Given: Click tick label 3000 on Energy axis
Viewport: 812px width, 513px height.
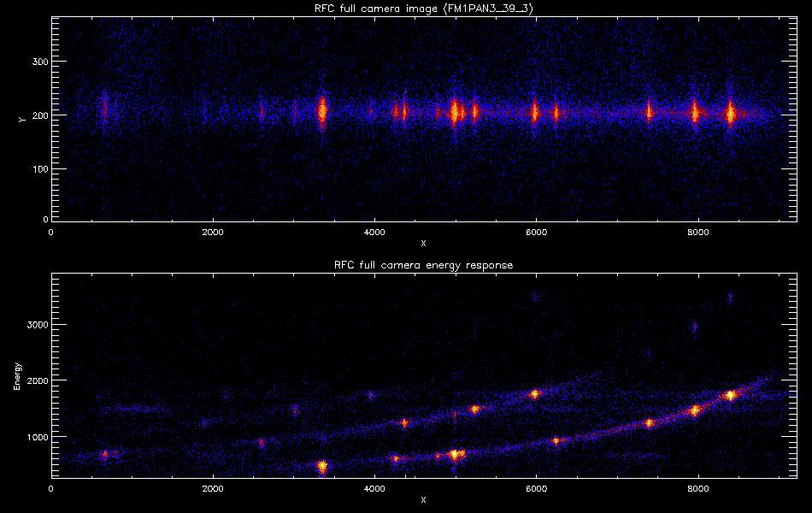Looking at the screenshot, I should (x=32, y=325).
